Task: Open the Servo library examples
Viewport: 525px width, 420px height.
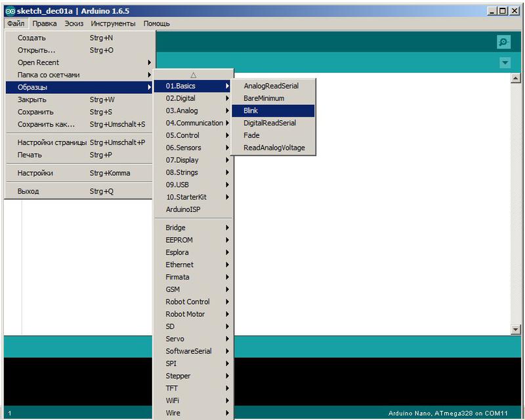Action: coord(193,339)
